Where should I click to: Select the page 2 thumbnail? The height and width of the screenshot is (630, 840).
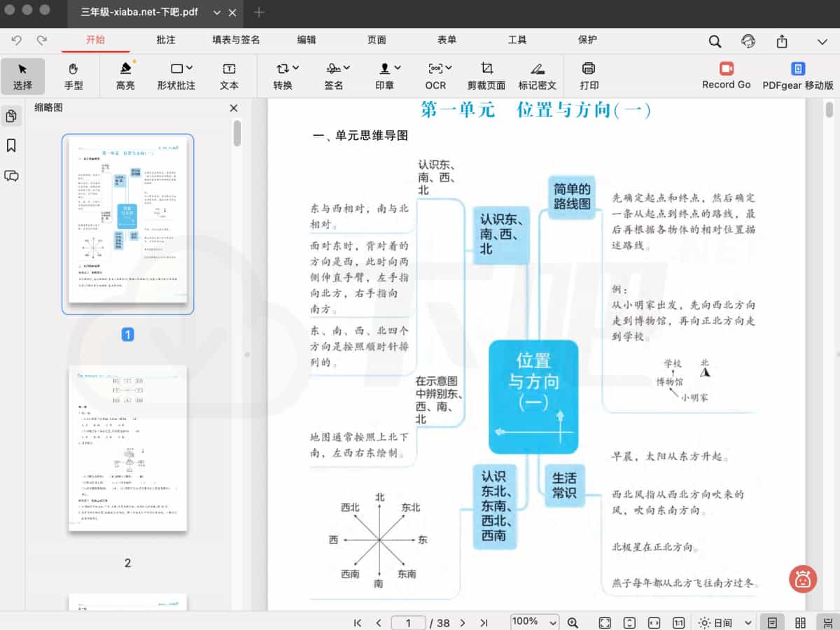tap(127, 448)
